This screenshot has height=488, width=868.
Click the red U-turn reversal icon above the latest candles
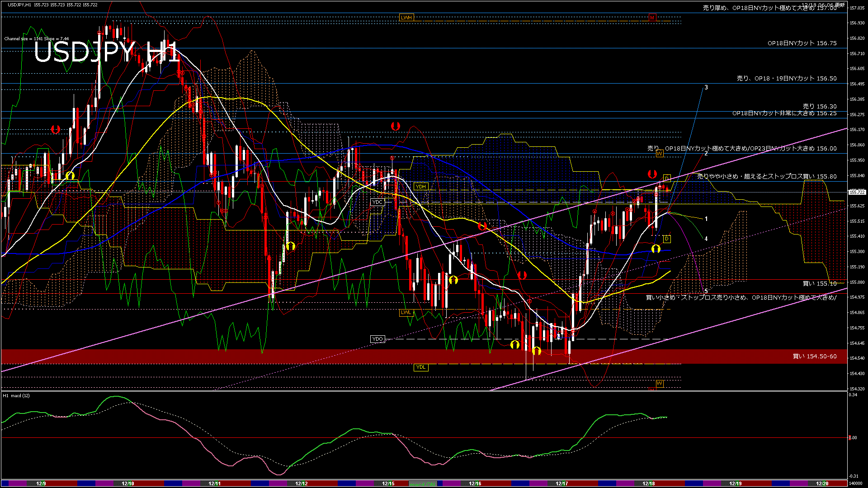click(652, 174)
